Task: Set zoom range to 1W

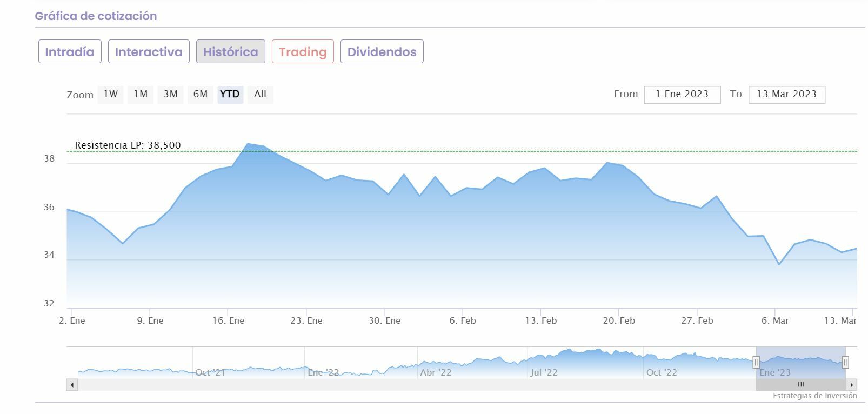Action: pyautogui.click(x=111, y=94)
